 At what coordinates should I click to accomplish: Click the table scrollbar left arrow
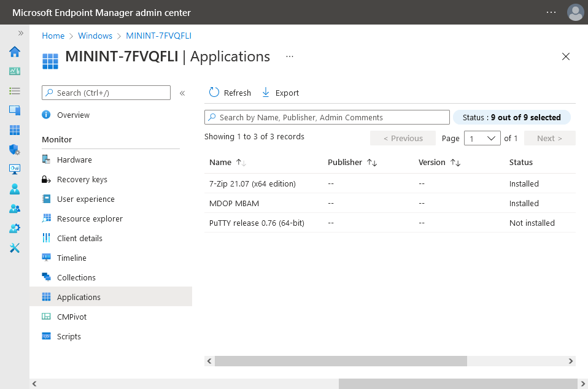tap(209, 361)
